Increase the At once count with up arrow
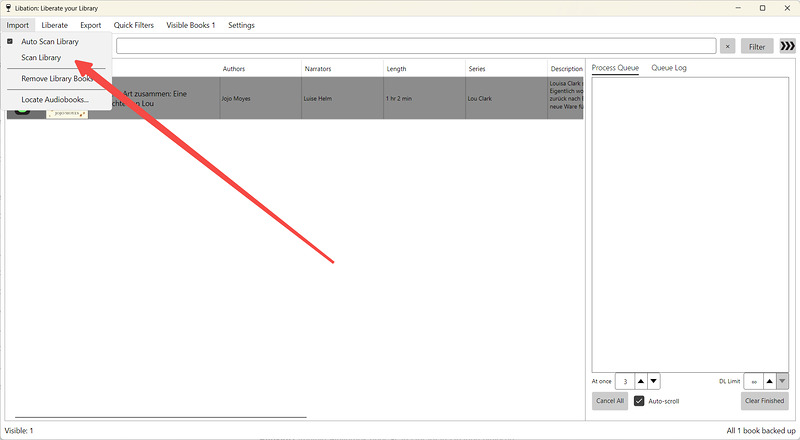This screenshot has width=800, height=440. (641, 381)
